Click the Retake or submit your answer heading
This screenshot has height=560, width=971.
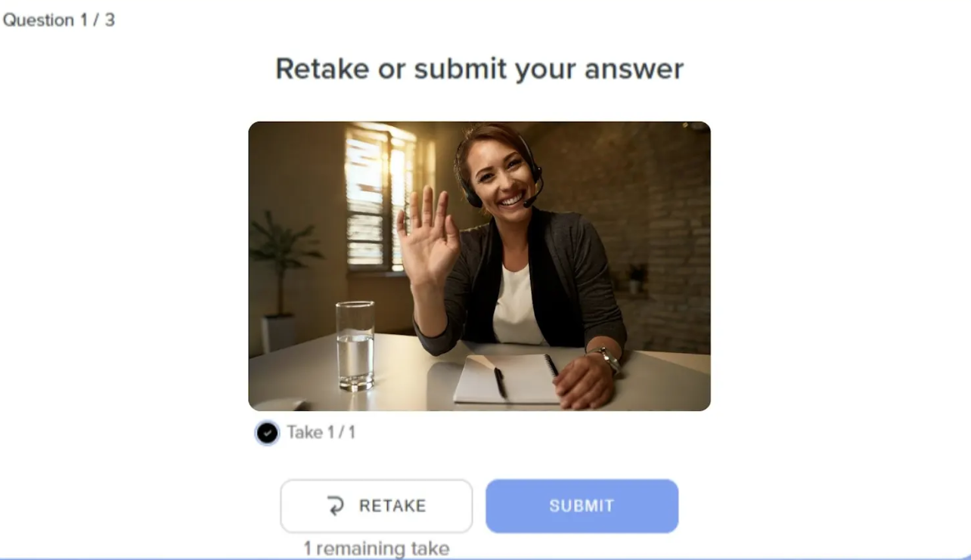pos(479,69)
